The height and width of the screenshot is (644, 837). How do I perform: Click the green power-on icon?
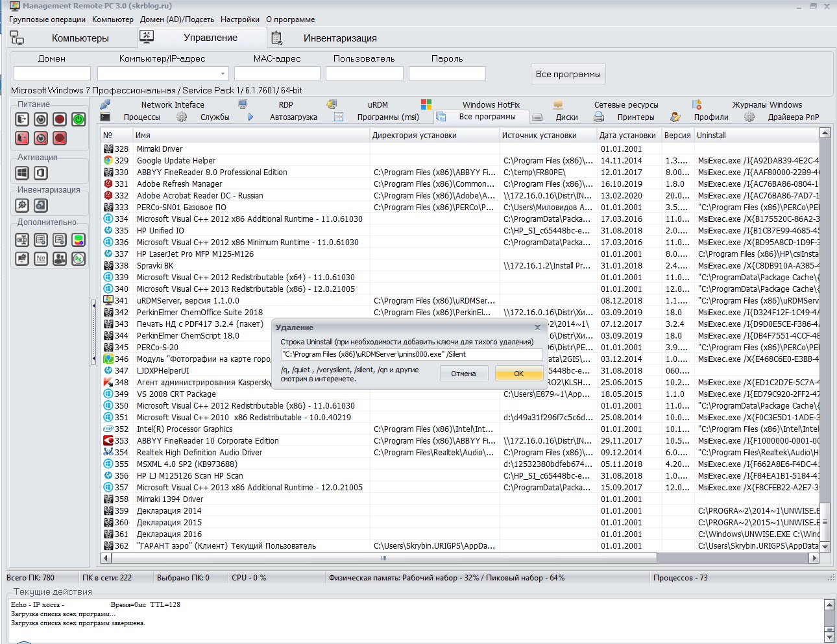79,119
